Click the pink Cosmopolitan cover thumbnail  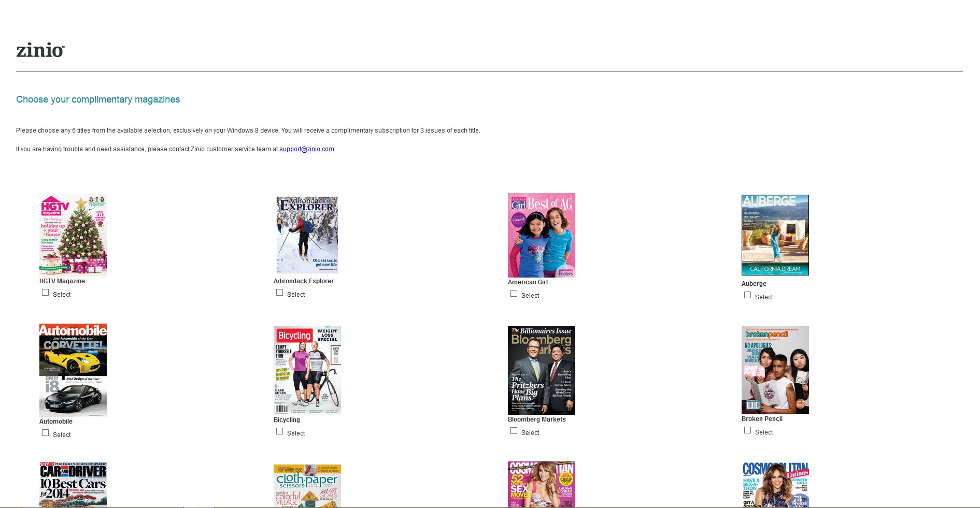(x=542, y=484)
